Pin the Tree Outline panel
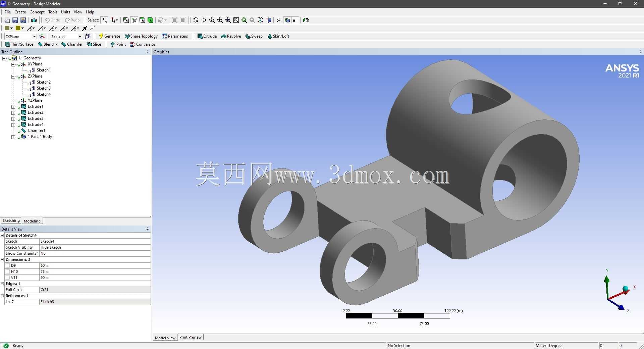 148,52
